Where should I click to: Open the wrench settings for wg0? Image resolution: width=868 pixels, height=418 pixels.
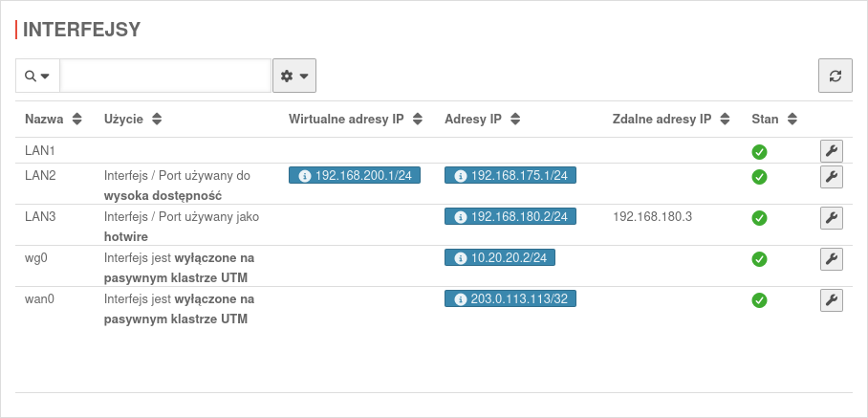(x=831, y=258)
